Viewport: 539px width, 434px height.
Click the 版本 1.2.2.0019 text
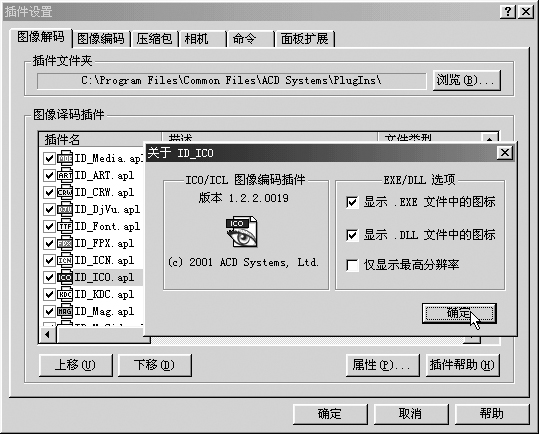(244, 198)
